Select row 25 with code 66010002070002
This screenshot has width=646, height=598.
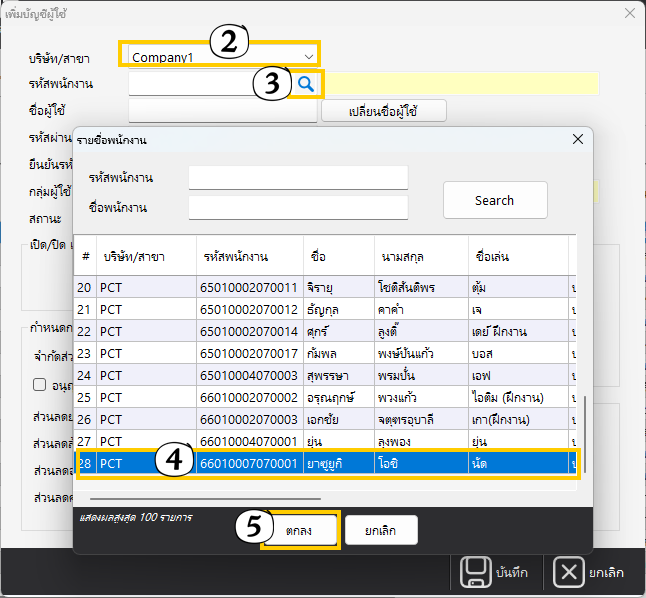coord(249,398)
